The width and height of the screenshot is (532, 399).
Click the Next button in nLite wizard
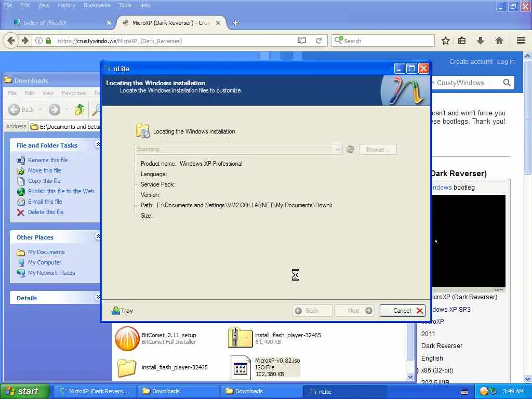[354, 311]
